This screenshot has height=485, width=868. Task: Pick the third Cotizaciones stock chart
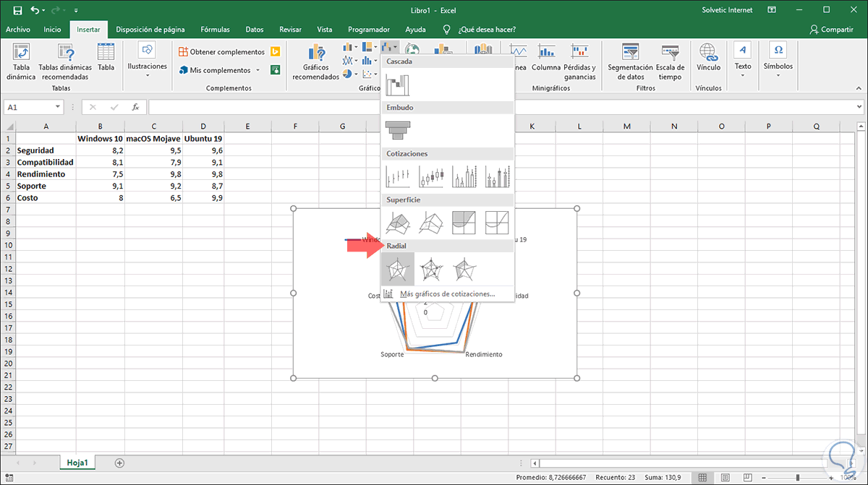point(464,176)
